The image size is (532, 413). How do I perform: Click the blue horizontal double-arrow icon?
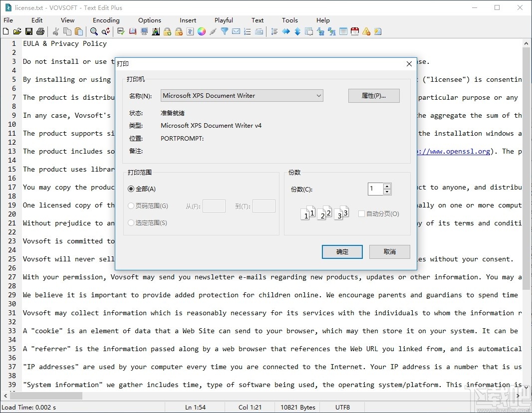[286, 31]
